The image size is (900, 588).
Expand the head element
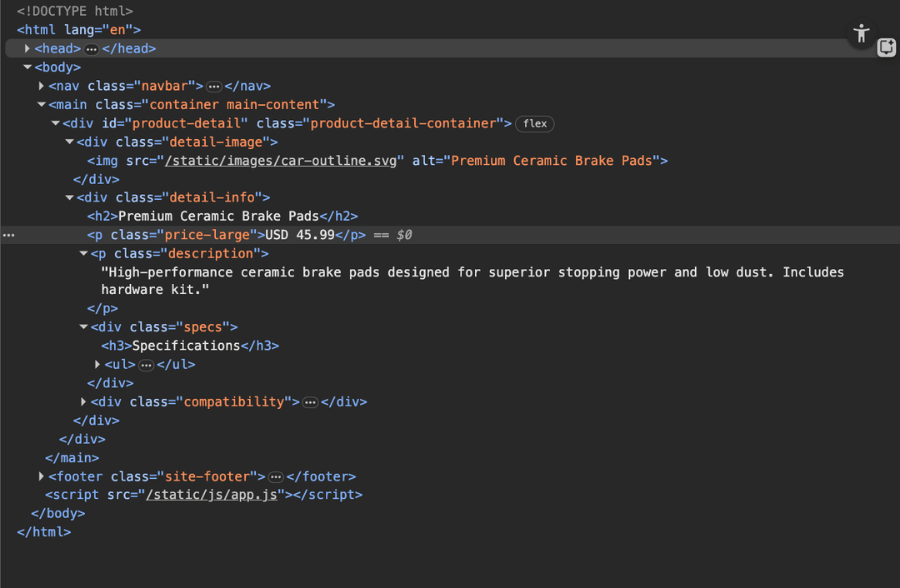point(27,49)
